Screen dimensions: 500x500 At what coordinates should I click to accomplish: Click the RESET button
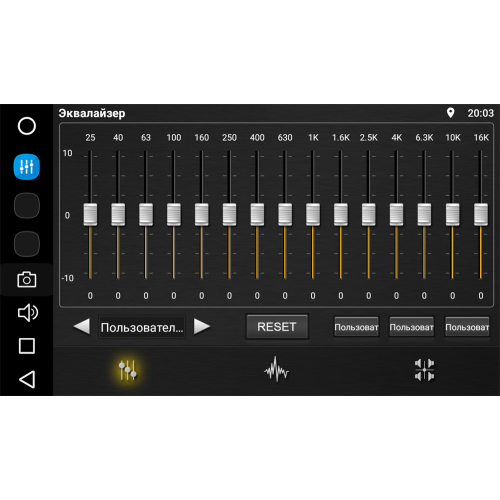tap(277, 327)
